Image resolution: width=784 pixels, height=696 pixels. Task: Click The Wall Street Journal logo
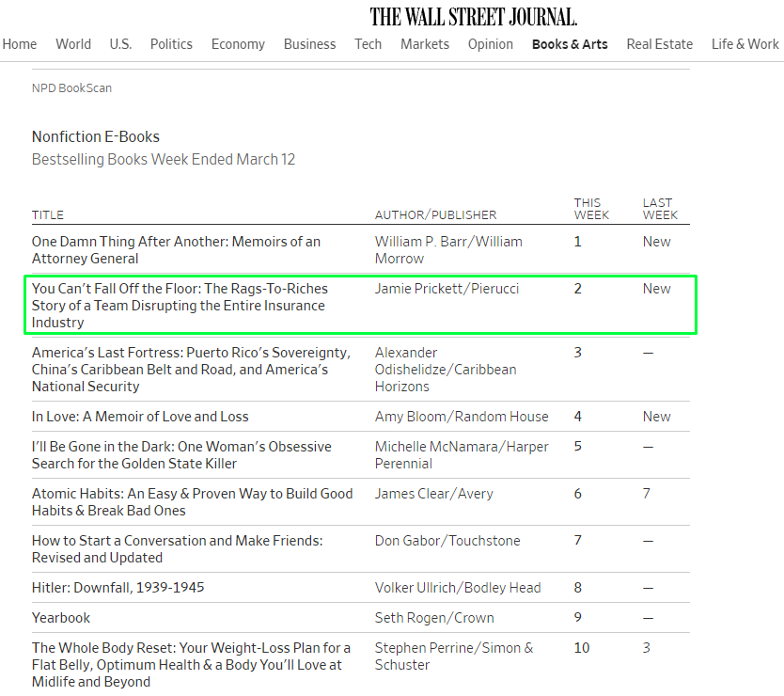tap(473, 17)
